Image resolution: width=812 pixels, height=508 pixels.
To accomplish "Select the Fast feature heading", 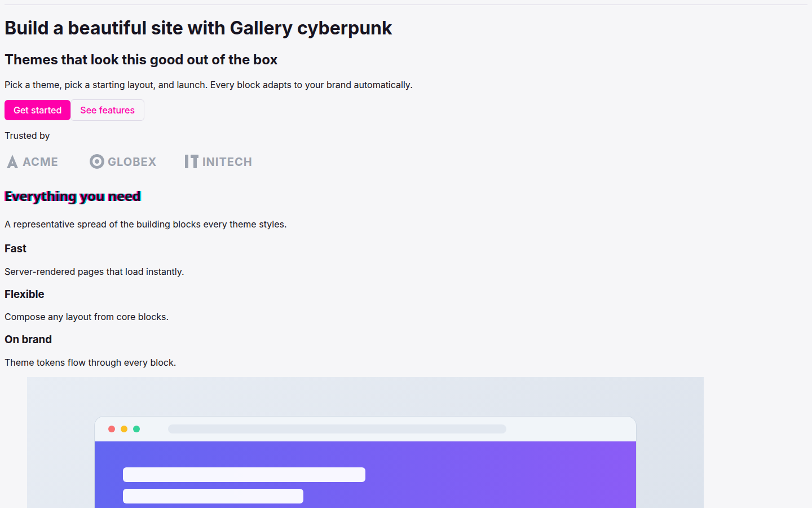I will (x=15, y=248).
